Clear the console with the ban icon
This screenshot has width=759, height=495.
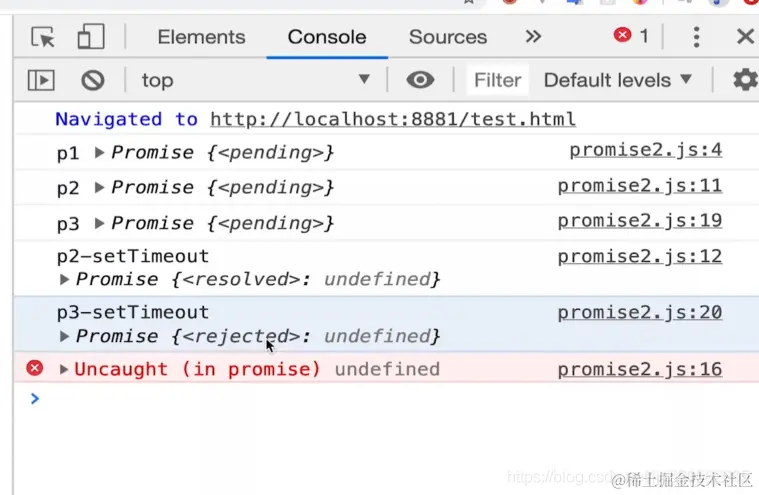93,80
